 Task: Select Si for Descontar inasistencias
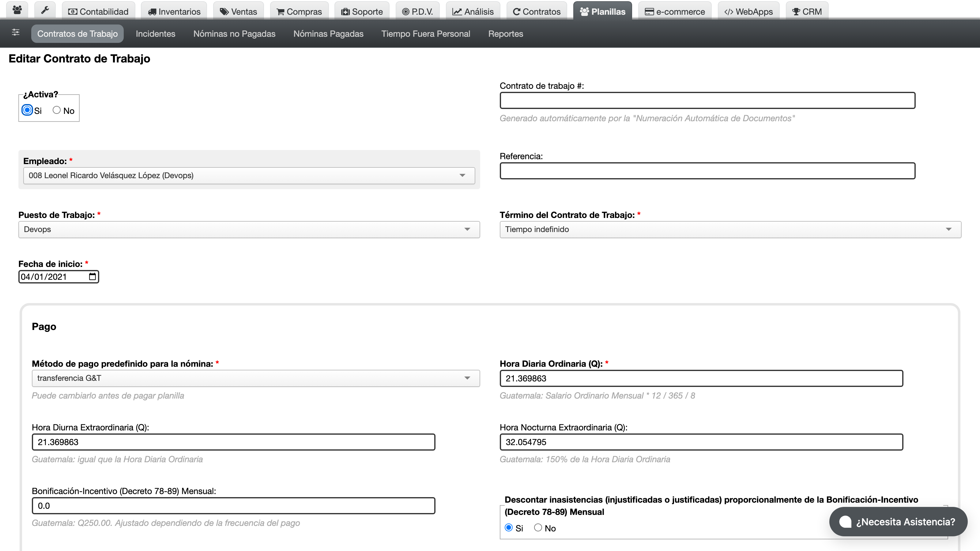click(509, 527)
